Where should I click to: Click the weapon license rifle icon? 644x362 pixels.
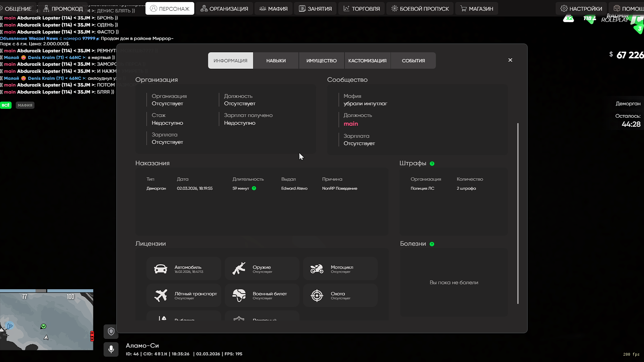coord(239,269)
